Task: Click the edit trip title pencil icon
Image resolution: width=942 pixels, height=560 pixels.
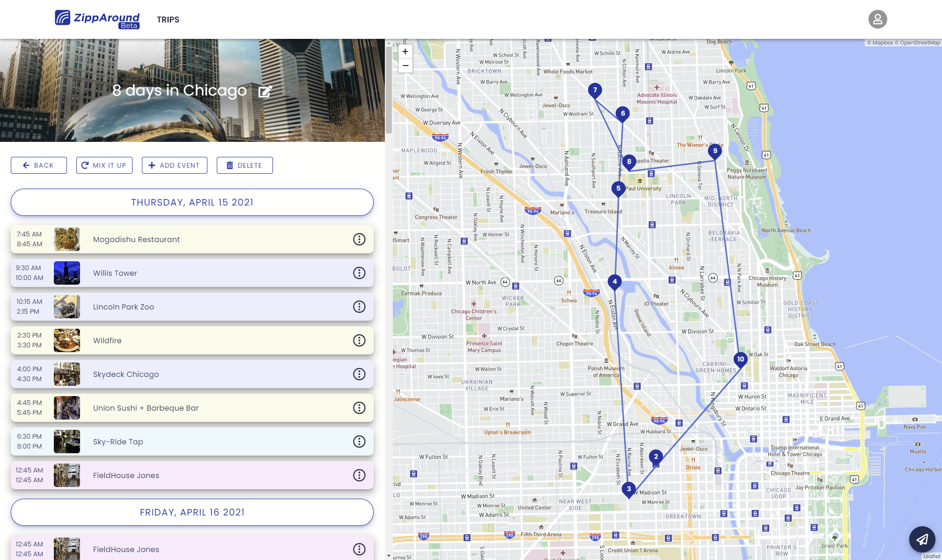Action: pos(265,91)
